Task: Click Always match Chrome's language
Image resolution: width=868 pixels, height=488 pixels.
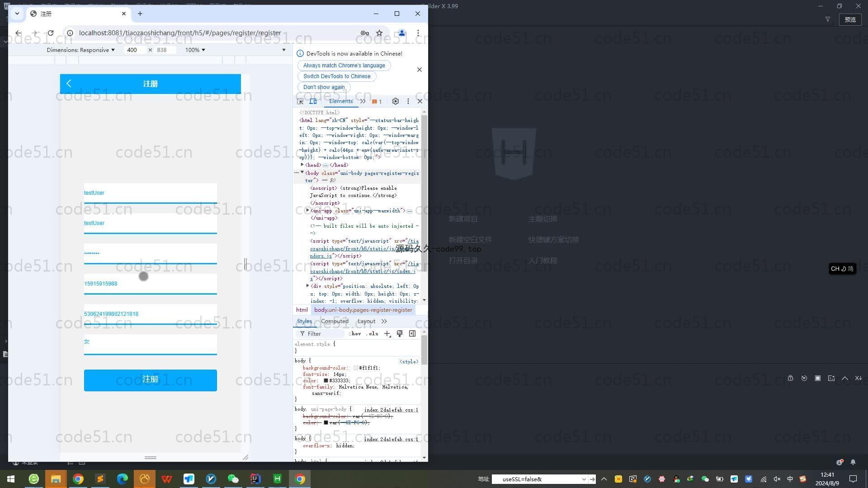Action: (x=344, y=66)
